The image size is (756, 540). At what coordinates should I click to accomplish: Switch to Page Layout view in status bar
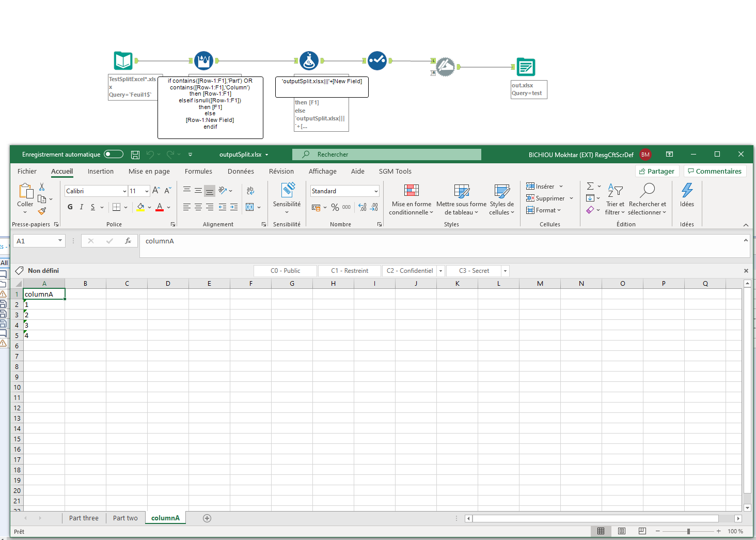[622, 531]
